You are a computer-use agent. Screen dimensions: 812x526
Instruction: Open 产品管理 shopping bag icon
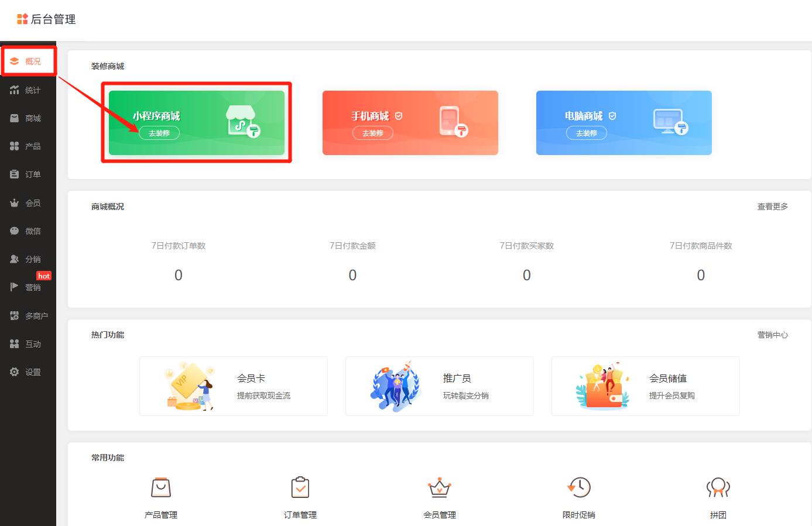tap(160, 487)
